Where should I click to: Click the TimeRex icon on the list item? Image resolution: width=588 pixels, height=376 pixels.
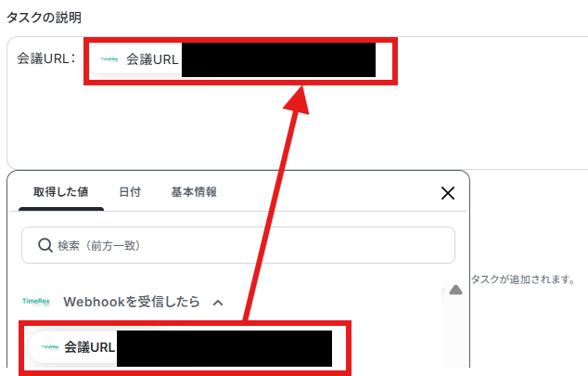point(50,347)
